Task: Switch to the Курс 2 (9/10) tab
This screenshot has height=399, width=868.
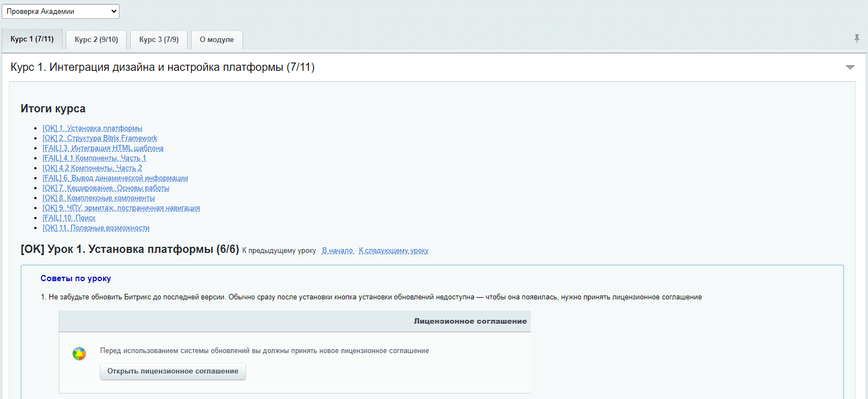Action: 96,40
